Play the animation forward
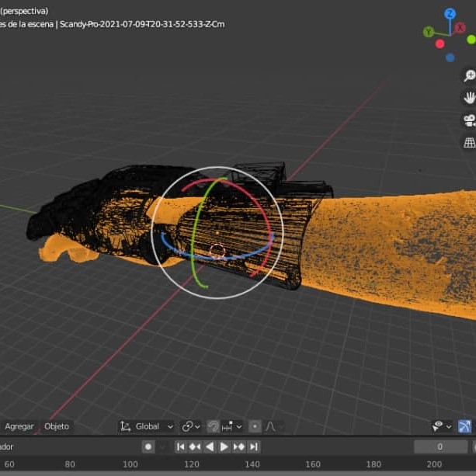Viewport: 476px width, 476px height. [x=224, y=446]
